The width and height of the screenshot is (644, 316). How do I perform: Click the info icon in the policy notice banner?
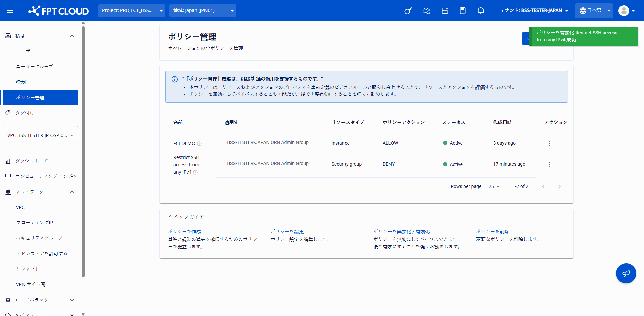click(x=175, y=79)
